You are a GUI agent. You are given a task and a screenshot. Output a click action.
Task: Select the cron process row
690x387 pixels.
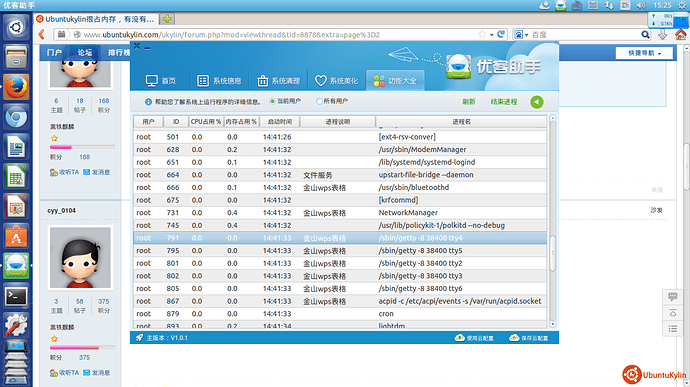[x=340, y=314]
